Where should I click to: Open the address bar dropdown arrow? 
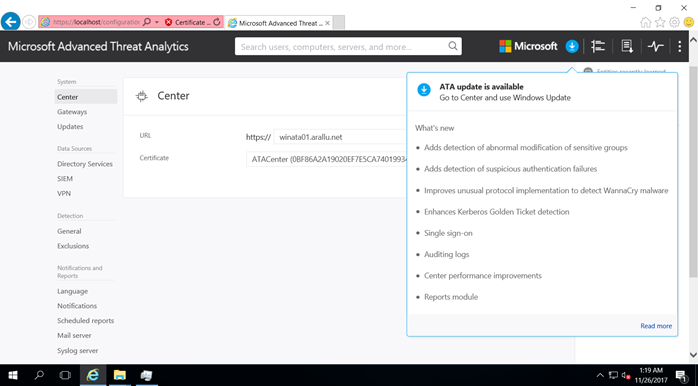tap(157, 22)
